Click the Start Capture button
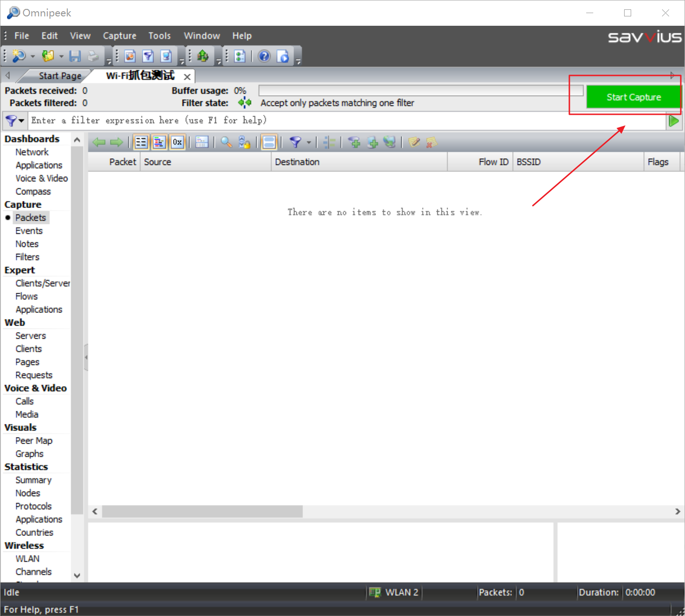 [x=633, y=97]
